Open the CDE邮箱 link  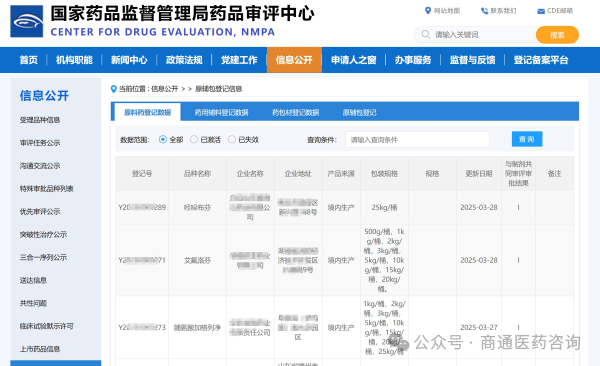click(560, 11)
